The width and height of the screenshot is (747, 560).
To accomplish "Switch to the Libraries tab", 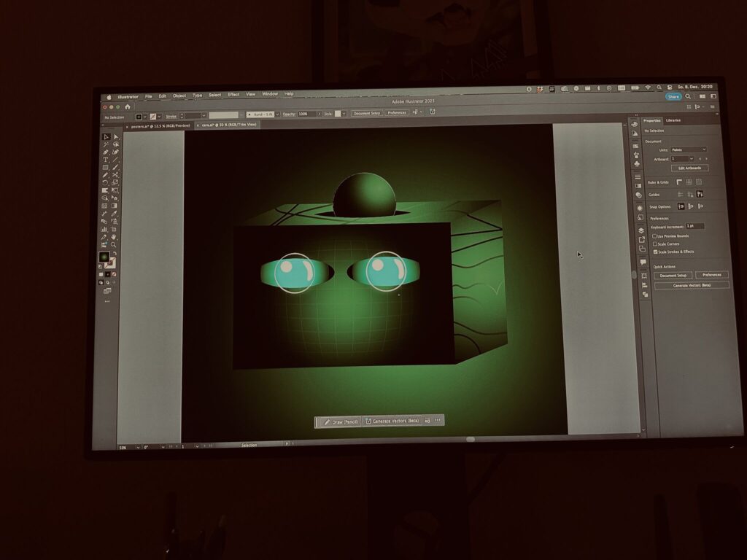I will [673, 120].
